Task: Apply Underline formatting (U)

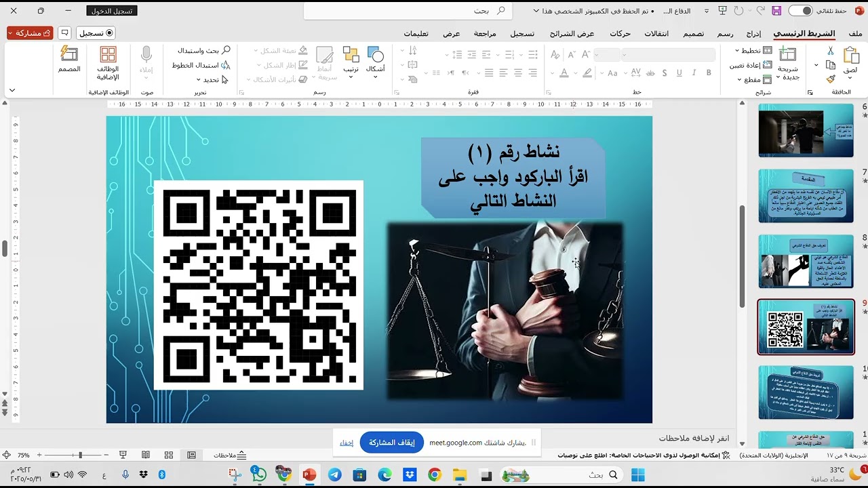Action: point(679,73)
